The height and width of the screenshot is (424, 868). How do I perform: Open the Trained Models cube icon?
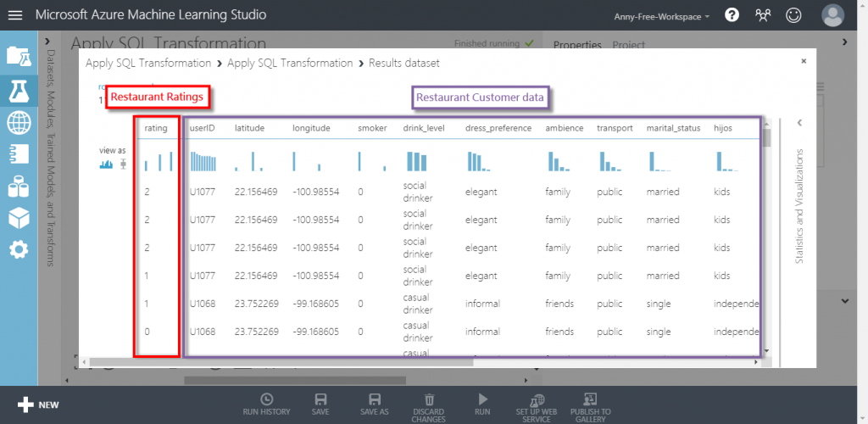[19, 218]
